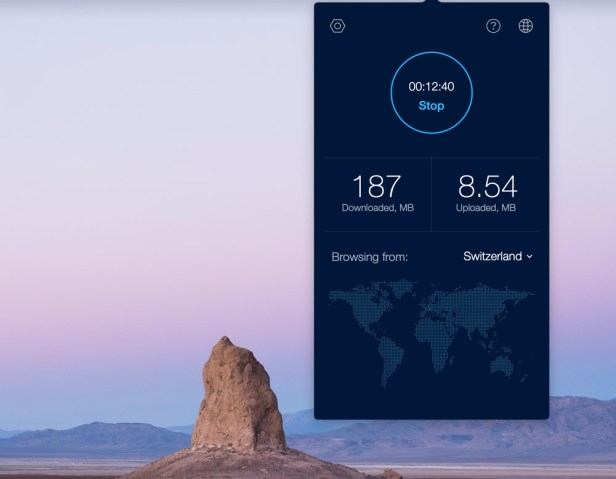Click the 8.54 Uploaded, MB value
The image size is (616, 479).
click(487, 186)
